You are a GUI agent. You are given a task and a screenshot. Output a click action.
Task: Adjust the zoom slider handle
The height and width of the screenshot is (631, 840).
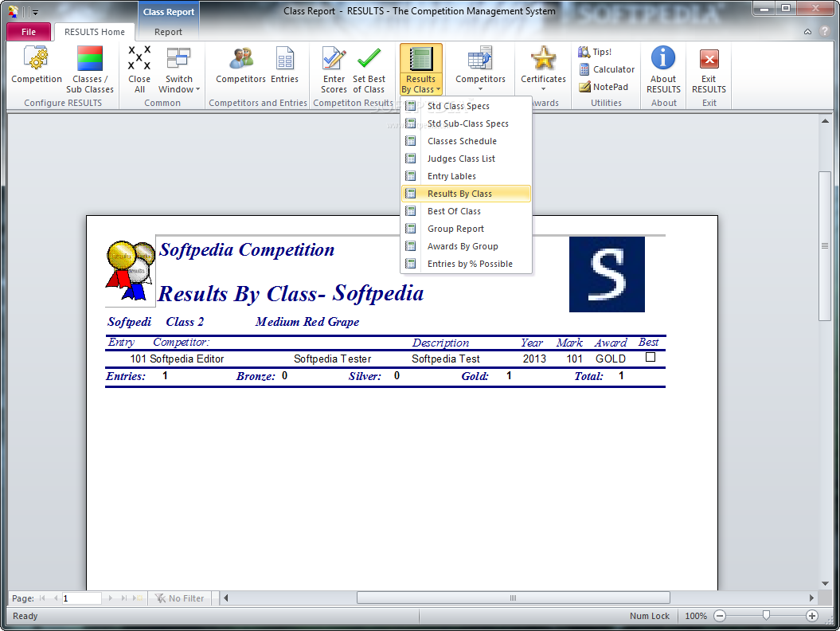tap(766, 616)
